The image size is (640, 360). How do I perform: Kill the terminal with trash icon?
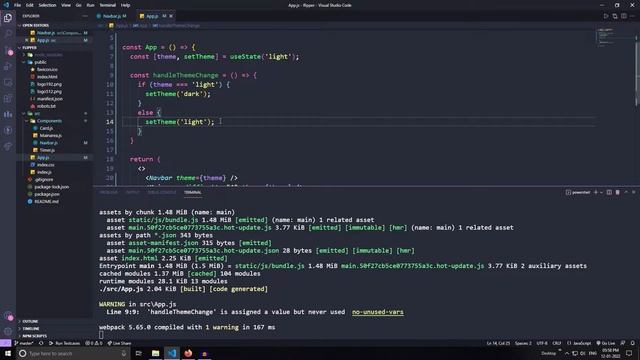[618, 192]
